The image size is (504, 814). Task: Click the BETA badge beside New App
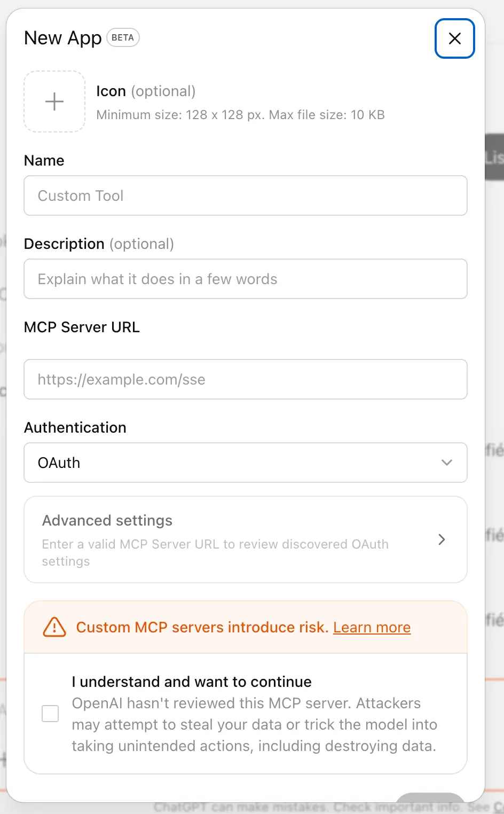point(123,37)
